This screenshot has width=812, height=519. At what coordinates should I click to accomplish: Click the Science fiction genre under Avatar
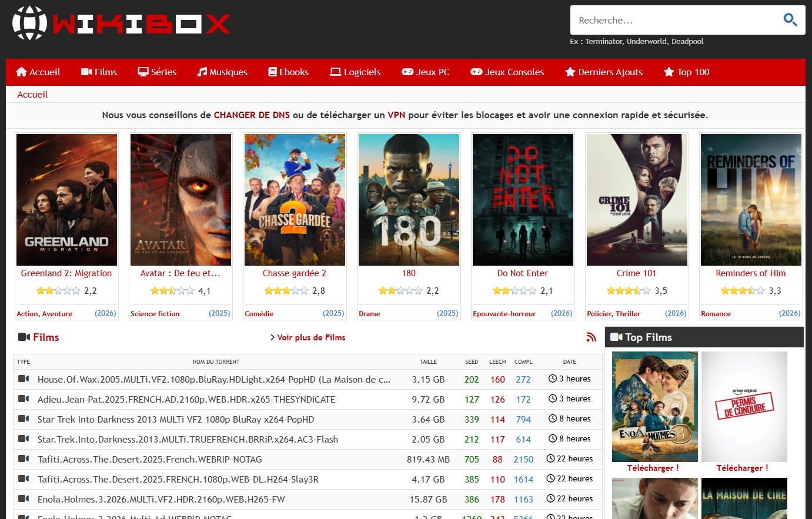click(155, 314)
